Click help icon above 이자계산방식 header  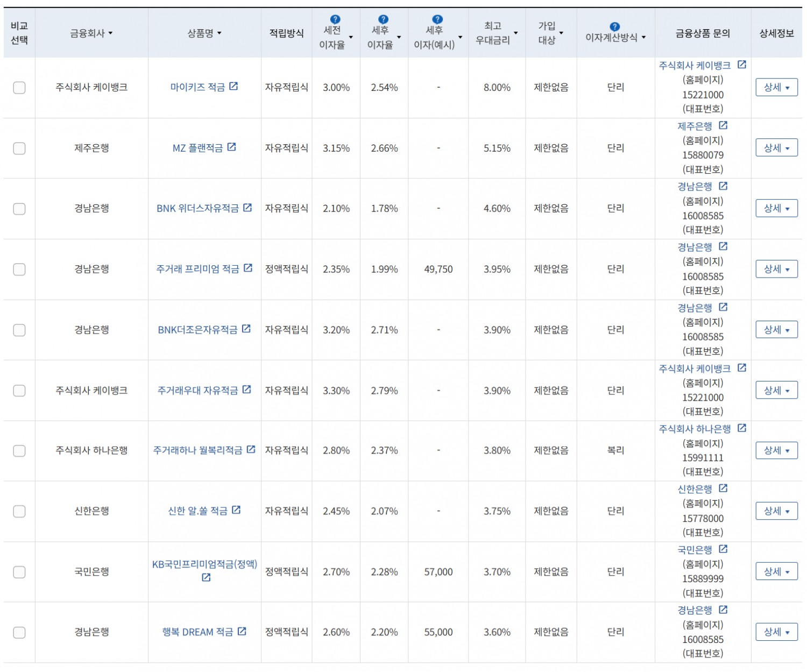[x=615, y=27]
